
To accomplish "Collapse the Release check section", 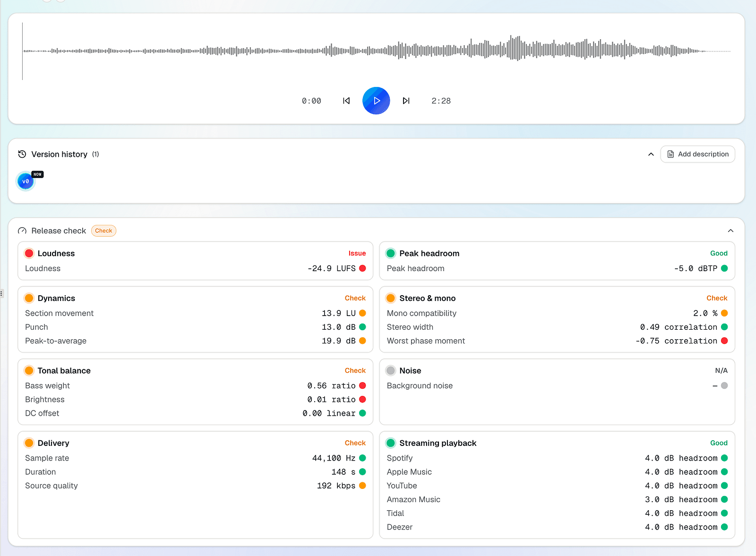I will [730, 231].
